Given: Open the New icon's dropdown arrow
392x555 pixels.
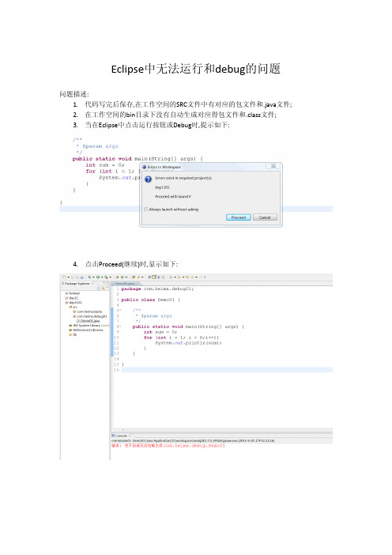Looking at the screenshot, I should coord(68,277).
